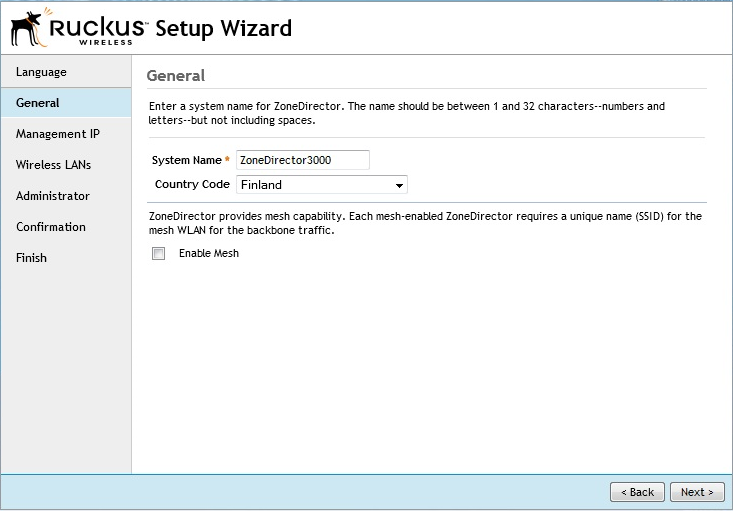This screenshot has height=511, width=733.
Task: Click the Next button
Action: 697,492
